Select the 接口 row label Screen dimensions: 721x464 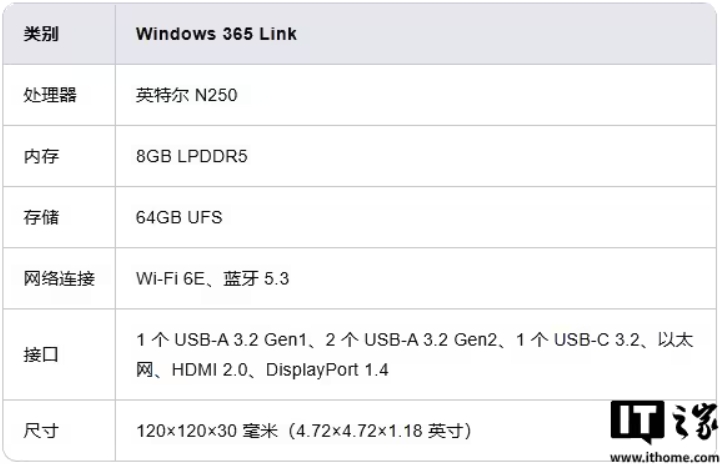click(41, 355)
